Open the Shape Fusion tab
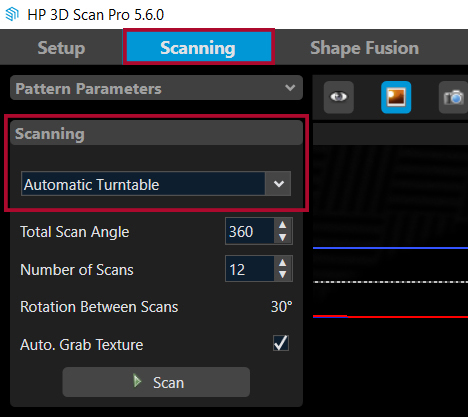468x417 pixels. [365, 48]
